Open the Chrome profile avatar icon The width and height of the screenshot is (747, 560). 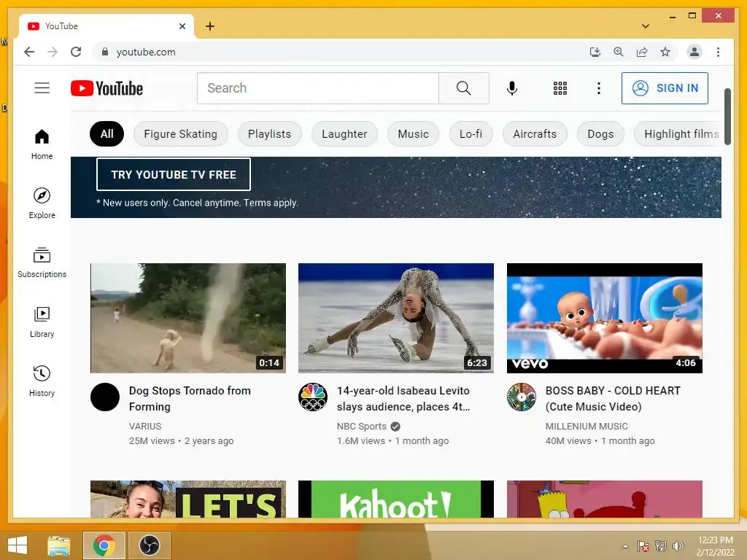pos(694,52)
